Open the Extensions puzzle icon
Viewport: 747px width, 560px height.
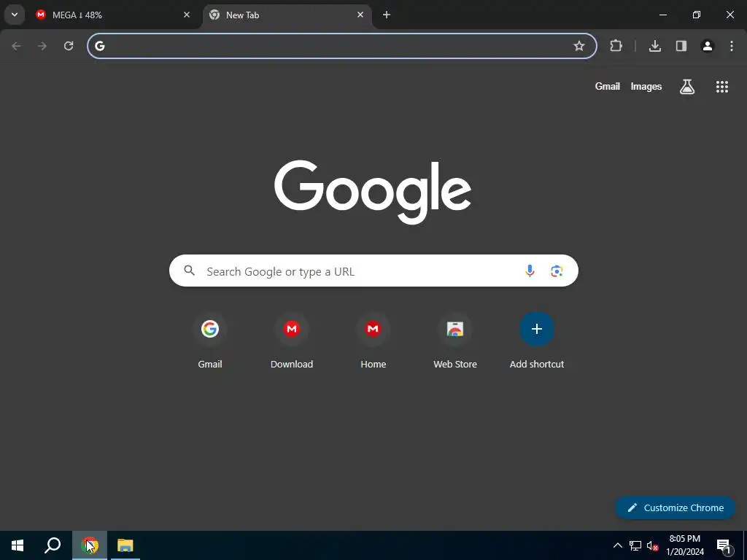616,46
